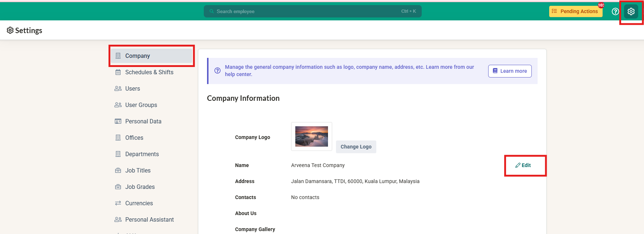Click the Currencies exchange arrows icon
The height and width of the screenshot is (234, 644).
tap(118, 203)
